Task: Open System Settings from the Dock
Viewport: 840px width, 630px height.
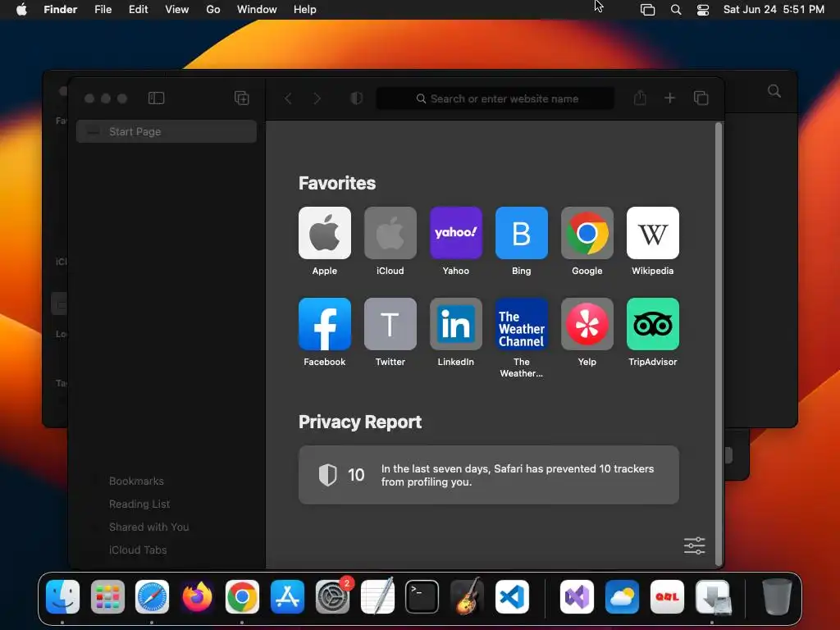Action: coord(333,597)
